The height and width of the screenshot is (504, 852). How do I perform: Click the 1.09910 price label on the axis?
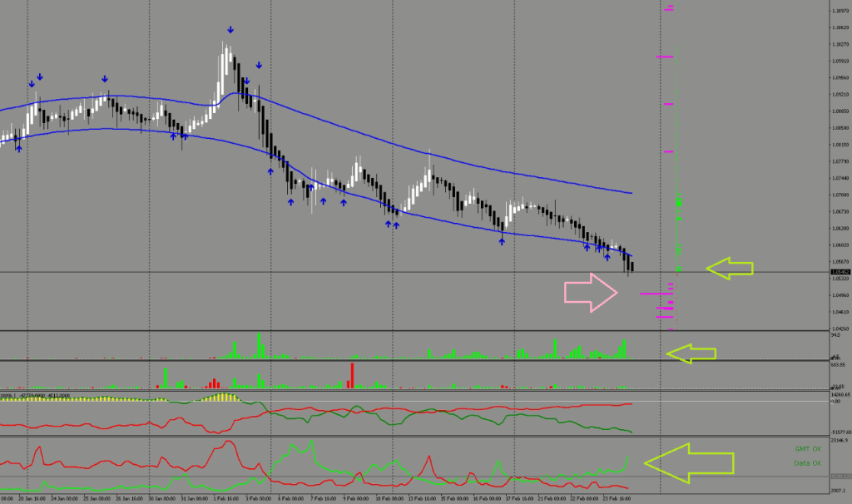click(840, 61)
